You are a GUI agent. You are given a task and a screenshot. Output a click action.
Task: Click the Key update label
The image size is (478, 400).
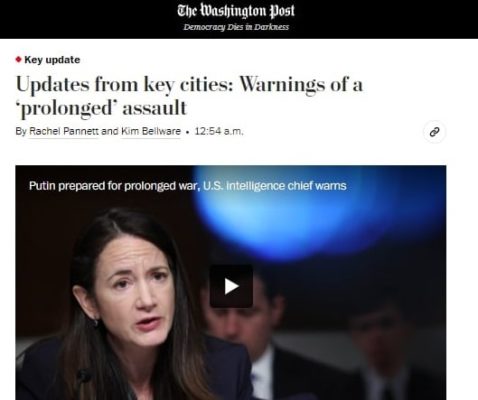click(52, 60)
